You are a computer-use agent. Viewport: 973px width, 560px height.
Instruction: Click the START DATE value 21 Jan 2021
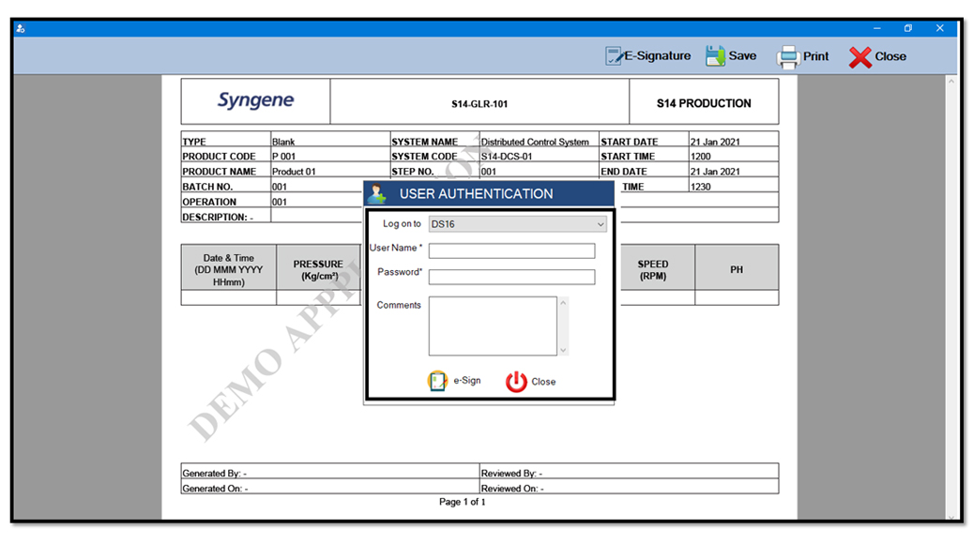pos(715,142)
